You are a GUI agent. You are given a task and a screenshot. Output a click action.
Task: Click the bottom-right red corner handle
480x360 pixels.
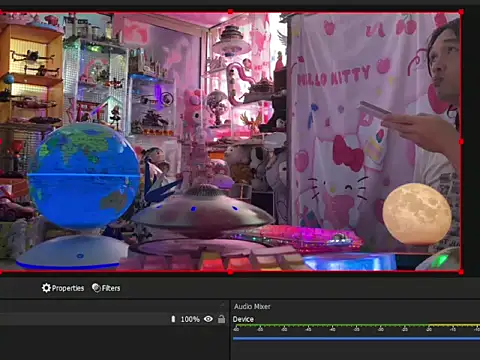461,272
